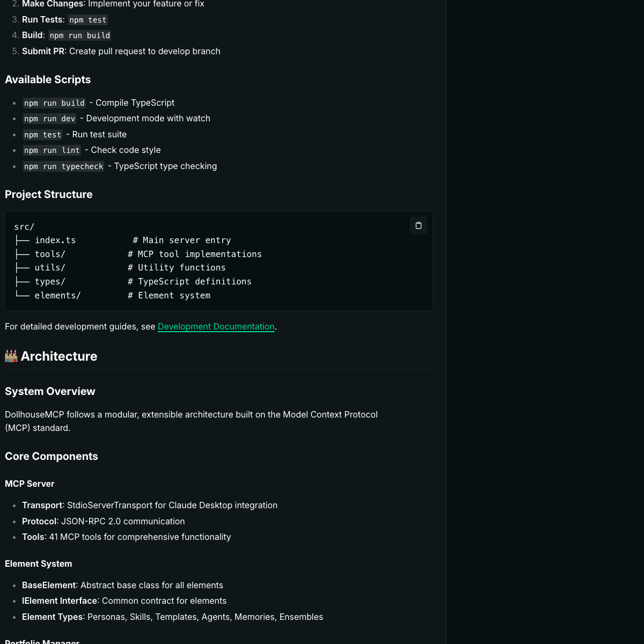This screenshot has width=644, height=644.
Task: Click the 'npm run typecheck' inline code
Action: click(x=63, y=166)
